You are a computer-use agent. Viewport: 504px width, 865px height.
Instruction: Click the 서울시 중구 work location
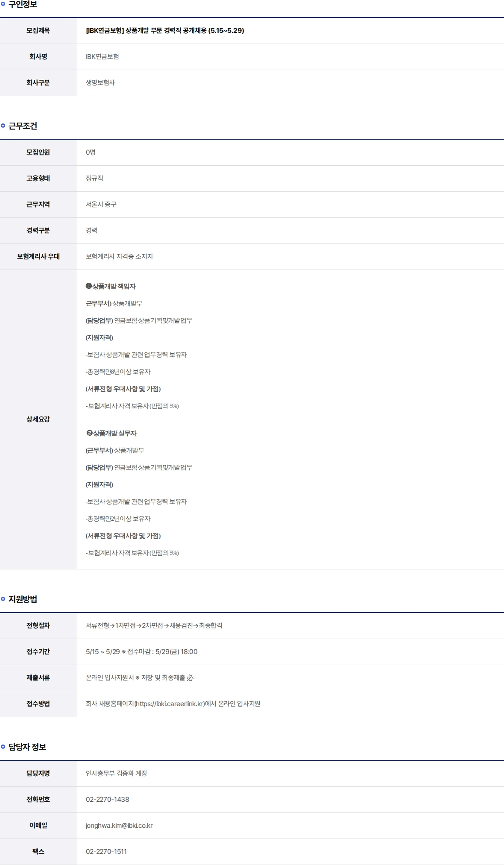[x=101, y=205]
